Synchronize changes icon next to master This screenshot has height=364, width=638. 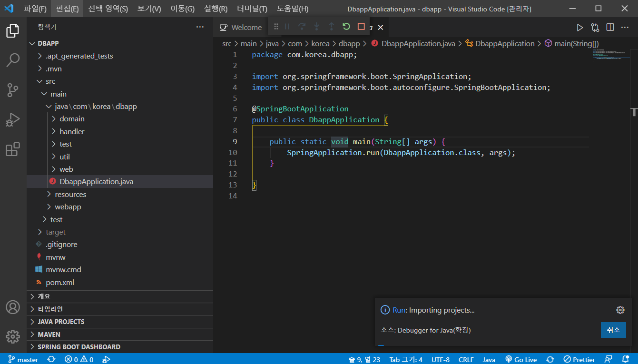pos(51,360)
